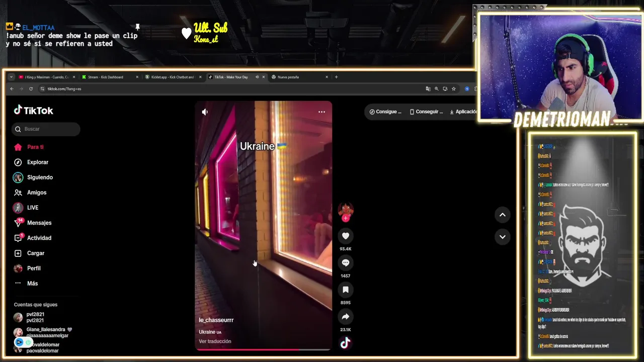
Task: Reload the TikTok page
Action: pos(31,89)
